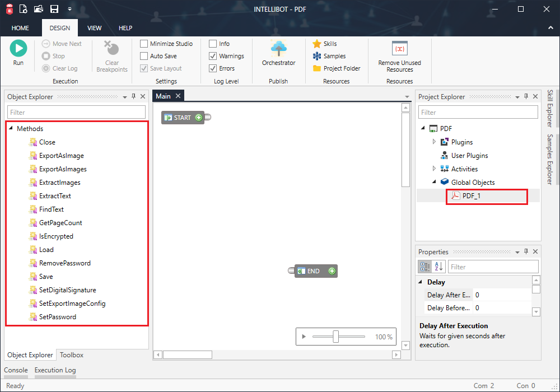Open the Orchestrator publish icon
Viewport: 560px width, 392px height.
[278, 48]
